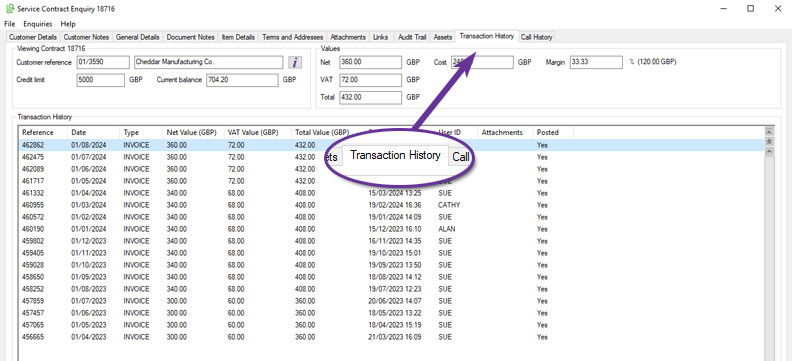Click the Credit limit field
The image size is (792, 361).
[x=101, y=80]
